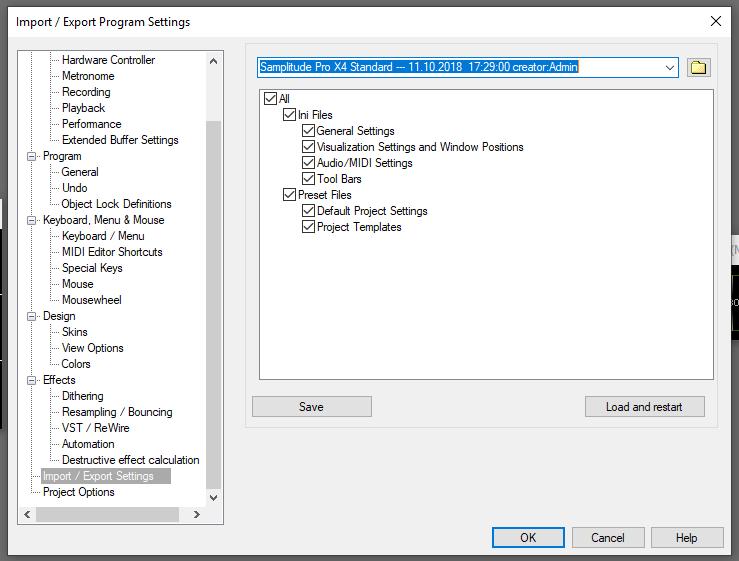Click tree scrollbar down arrow

click(213, 497)
